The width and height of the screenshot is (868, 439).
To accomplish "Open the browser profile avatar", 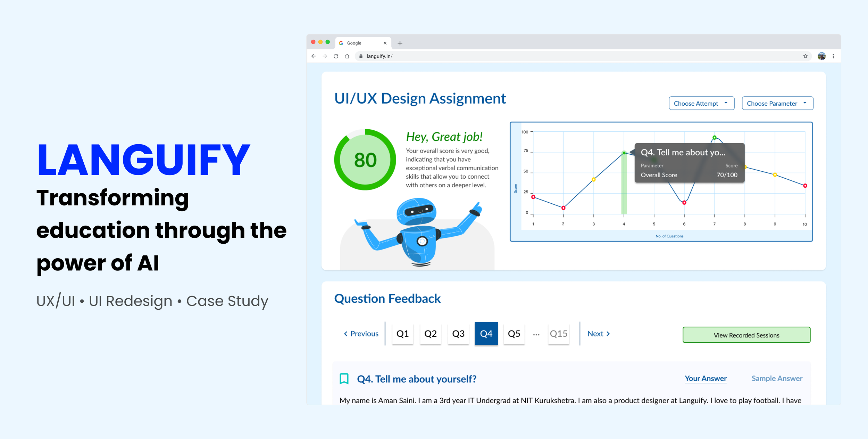I will point(821,56).
